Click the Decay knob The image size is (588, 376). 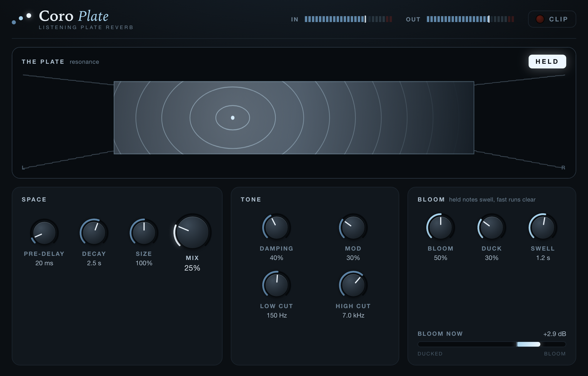(x=94, y=233)
